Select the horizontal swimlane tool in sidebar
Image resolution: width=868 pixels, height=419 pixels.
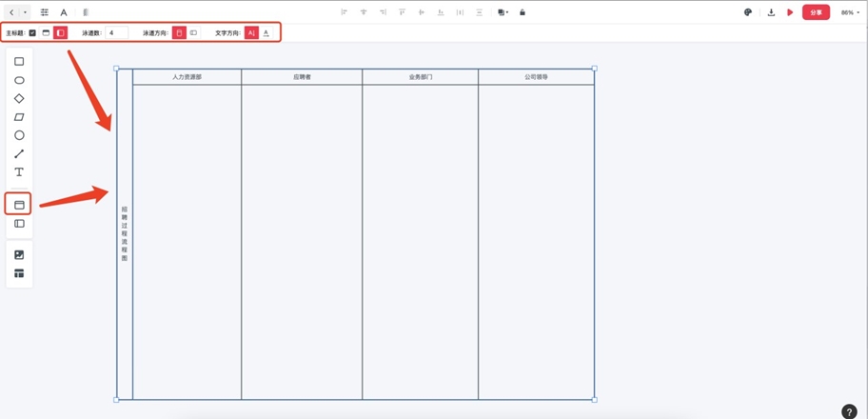point(19,224)
